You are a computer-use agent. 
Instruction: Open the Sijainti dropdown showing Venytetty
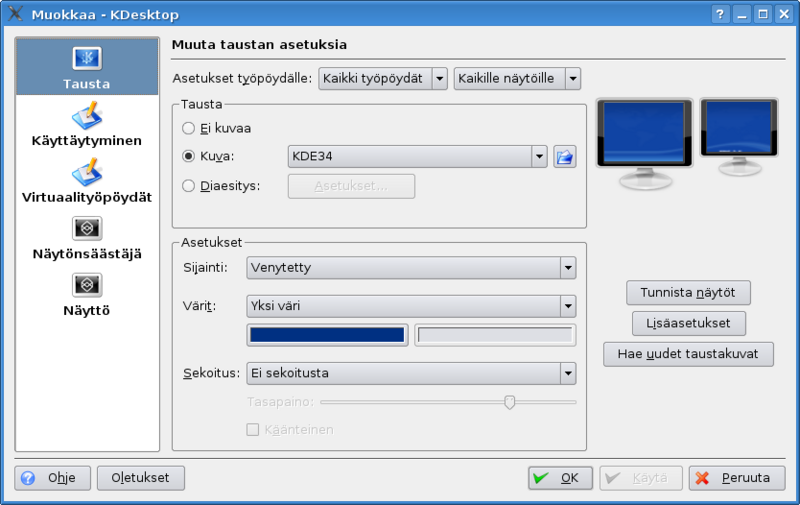(x=411, y=268)
